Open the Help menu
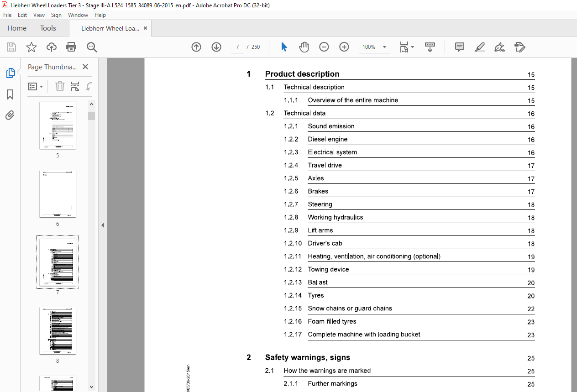The image size is (577, 392). pyautogui.click(x=100, y=15)
